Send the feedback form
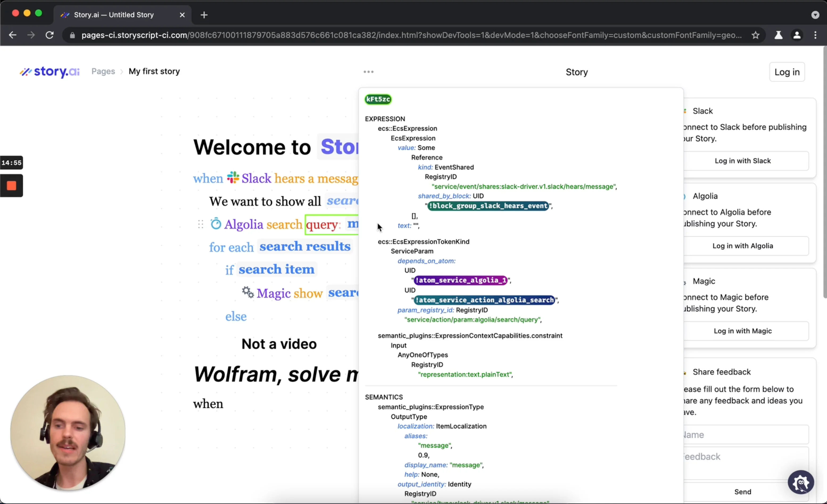Screen dimensions: 827x504 coord(743,491)
